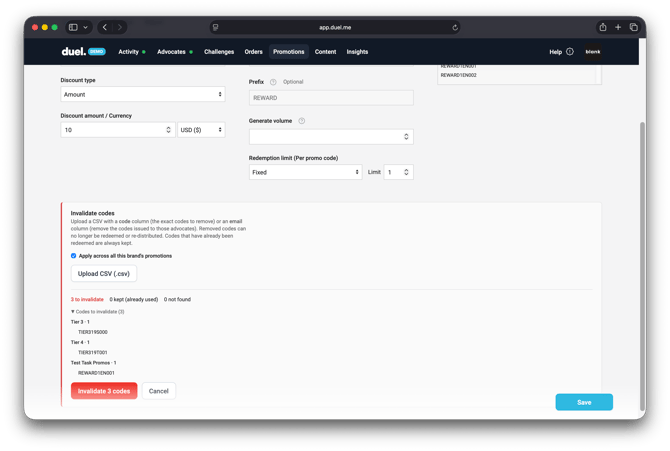
Task: Select code TIER319S000
Action: point(93,332)
